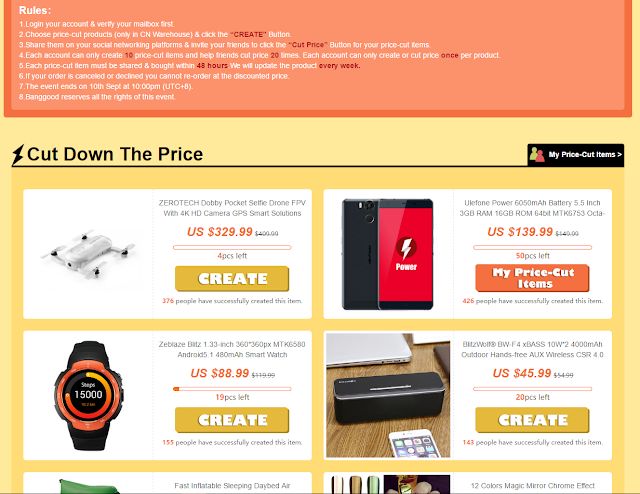Click the nail chrome powder product thumbnail
Image resolution: width=640 pixels, height=494 pixels.
(388, 484)
